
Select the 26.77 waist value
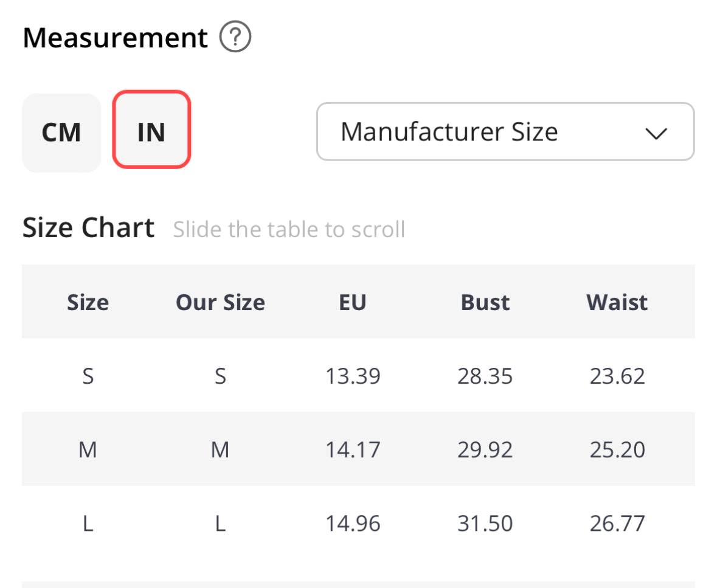click(x=617, y=524)
